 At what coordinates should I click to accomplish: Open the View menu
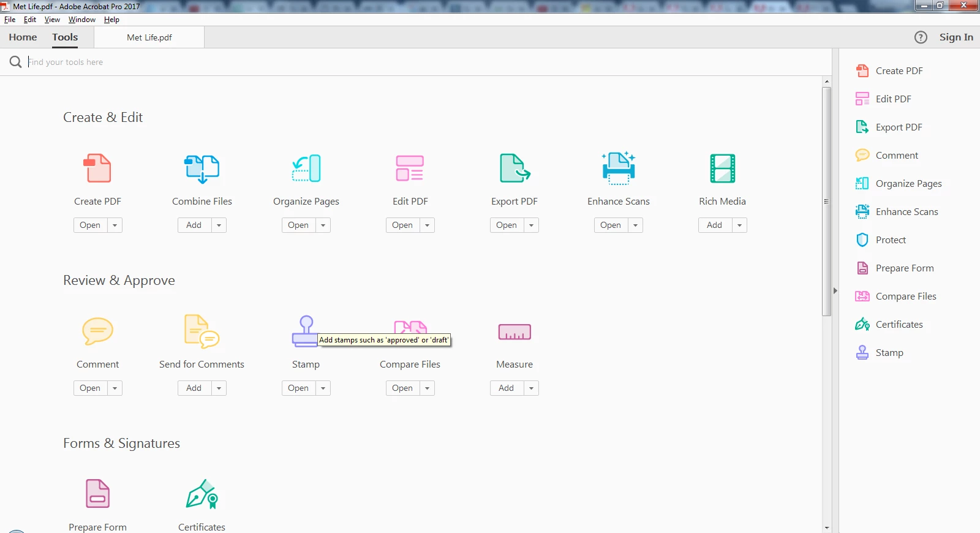[x=52, y=20]
